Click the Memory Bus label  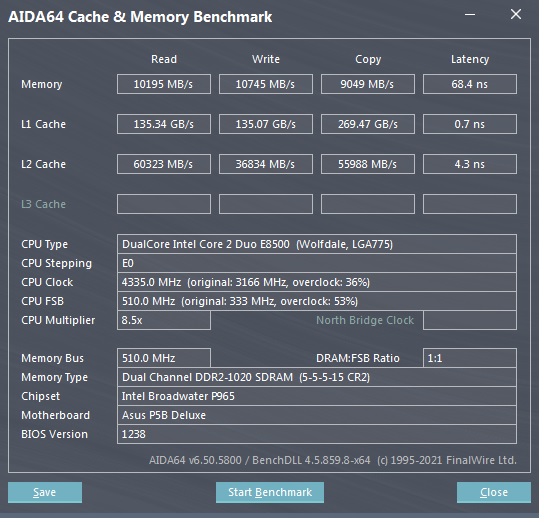coord(52,358)
